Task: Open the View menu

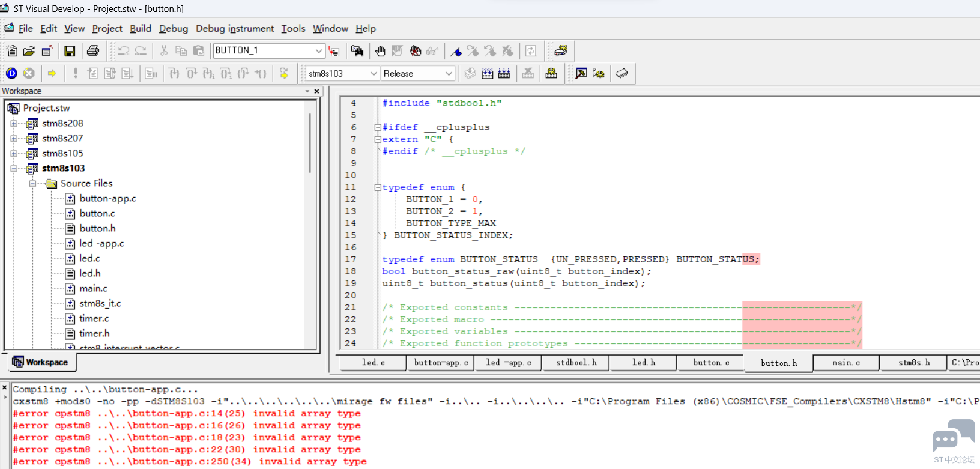Action: tap(74, 28)
